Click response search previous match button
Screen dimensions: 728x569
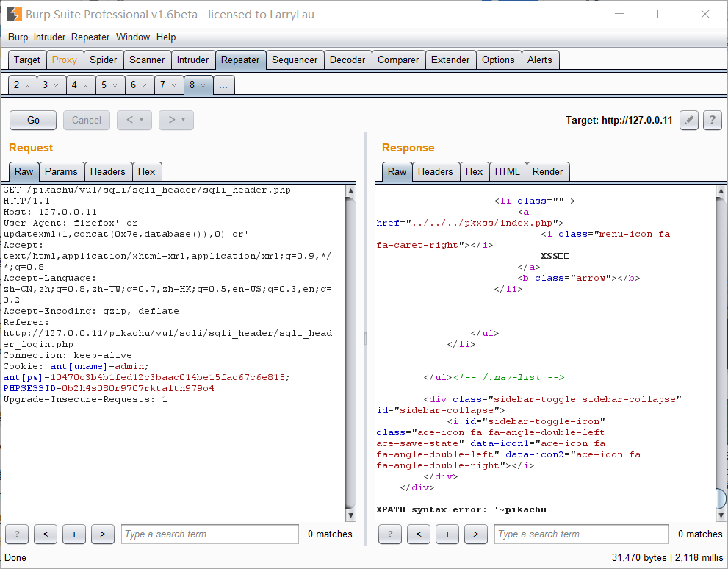[x=419, y=534]
